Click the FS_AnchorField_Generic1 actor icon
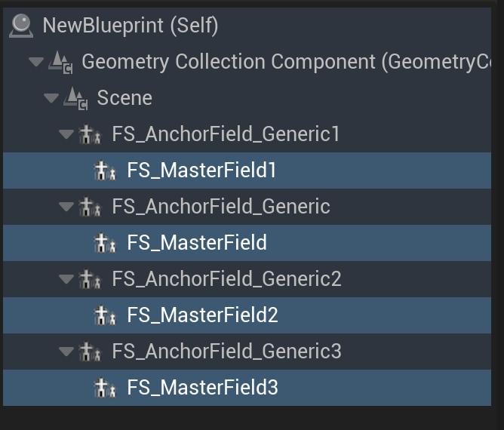Image resolution: width=504 pixels, height=430 pixels. coord(91,134)
